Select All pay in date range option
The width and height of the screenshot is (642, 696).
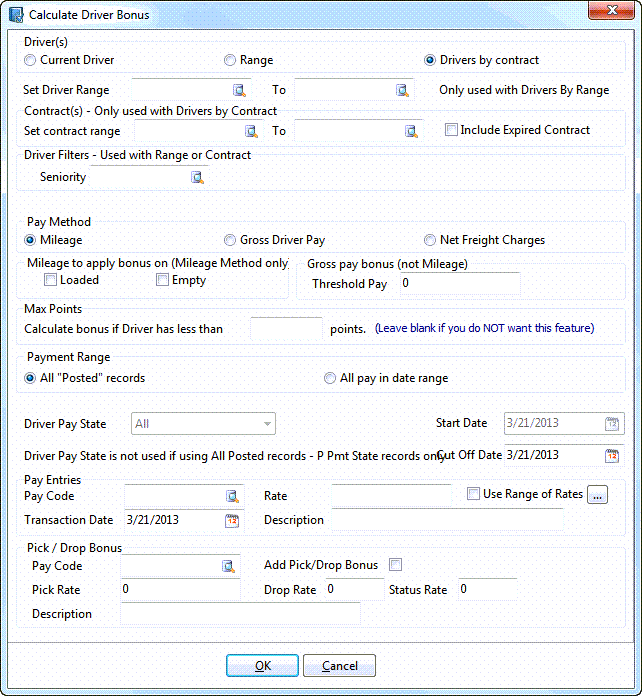pos(330,378)
